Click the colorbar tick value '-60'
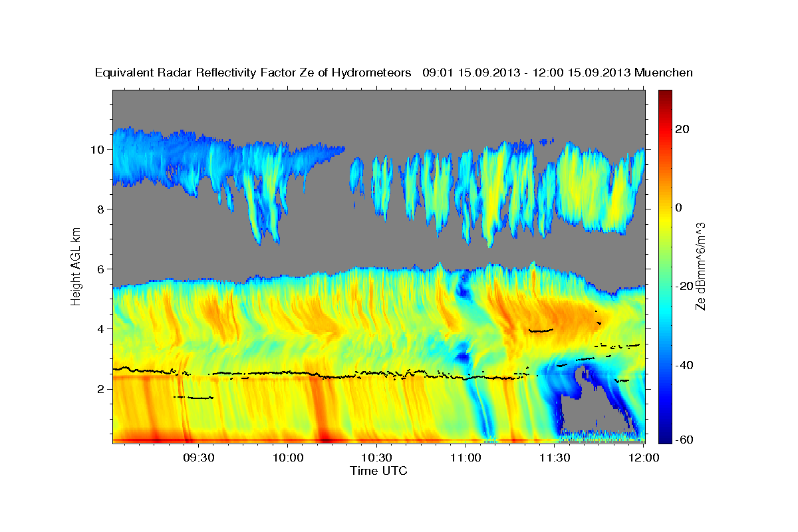Image resolution: width=798 pixels, height=532 pixels. pos(686,440)
